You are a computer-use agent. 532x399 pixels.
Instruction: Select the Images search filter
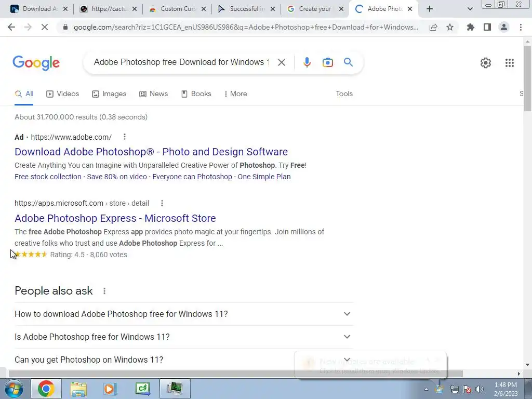109,94
